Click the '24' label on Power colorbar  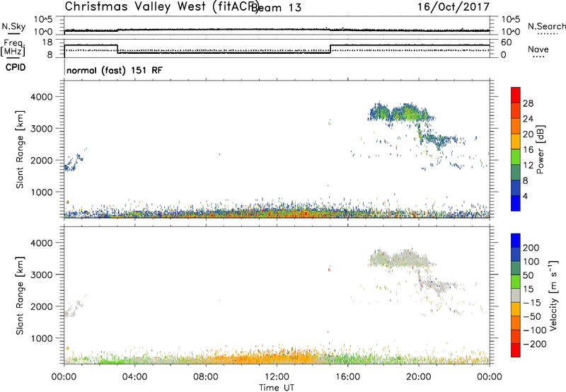pyautogui.click(x=528, y=119)
